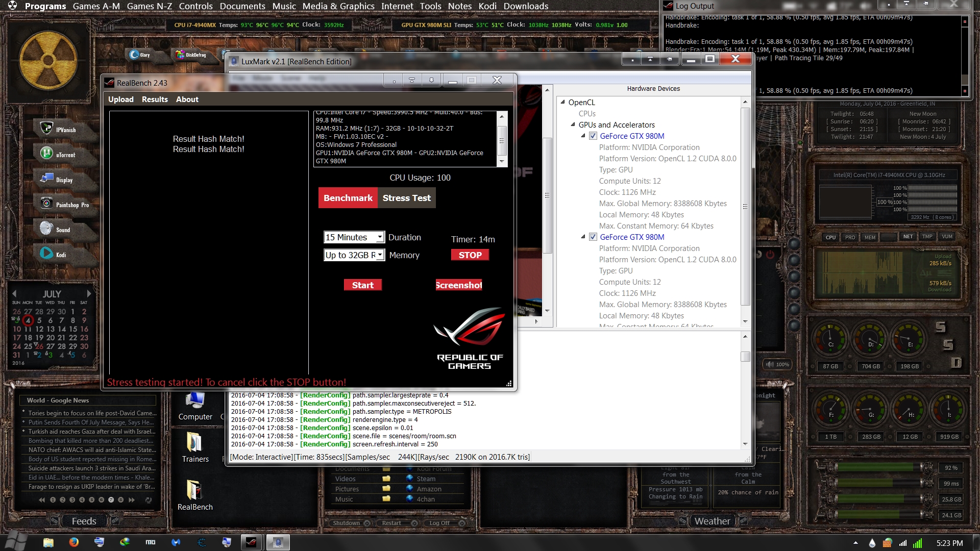The image size is (980, 551).
Task: Open the Games A-M top menu
Action: click(x=96, y=6)
